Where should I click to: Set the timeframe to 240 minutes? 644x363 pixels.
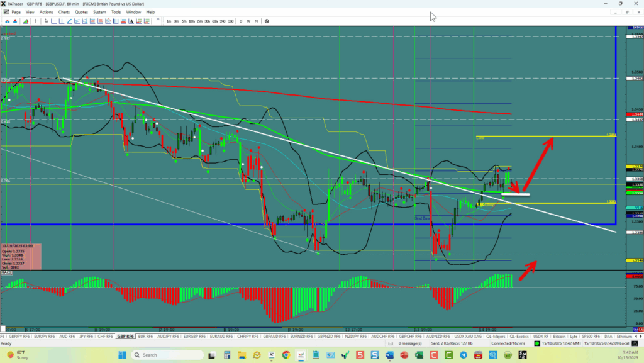point(223,21)
